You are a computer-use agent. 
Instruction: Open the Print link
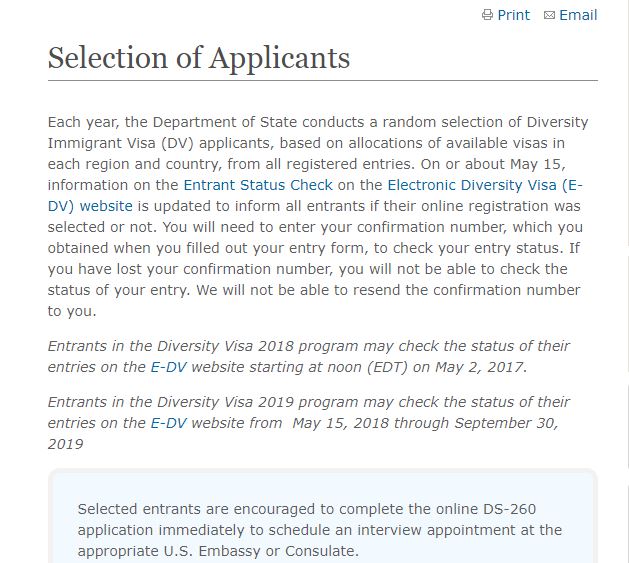[x=513, y=15]
